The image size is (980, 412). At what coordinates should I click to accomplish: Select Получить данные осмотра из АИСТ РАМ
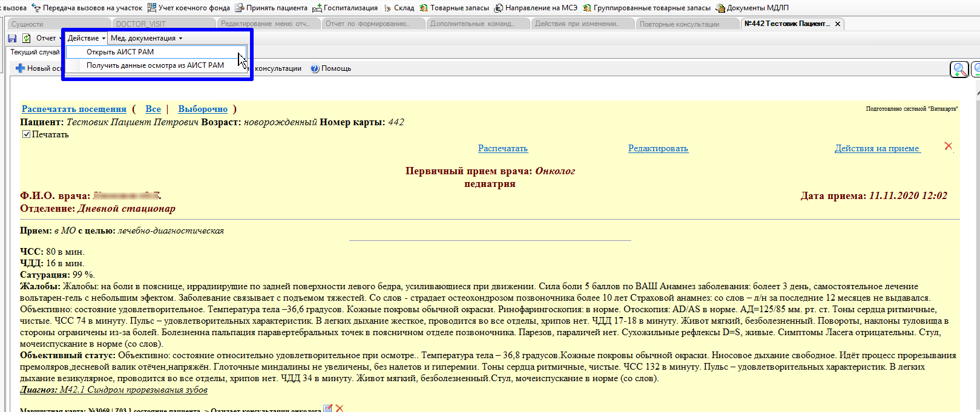point(156,65)
